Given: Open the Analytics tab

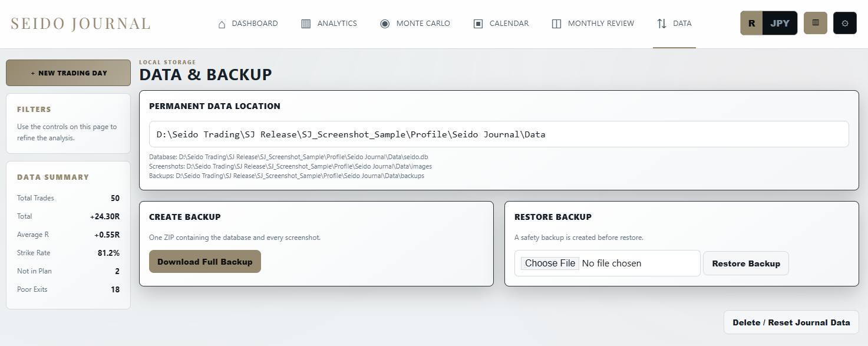Looking at the screenshot, I should (329, 24).
